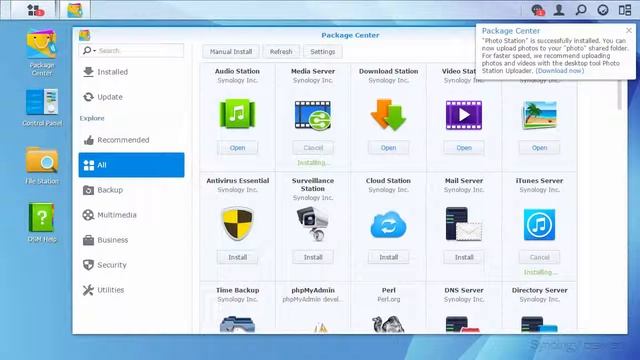Open Photo Station with its Open button

point(539,148)
